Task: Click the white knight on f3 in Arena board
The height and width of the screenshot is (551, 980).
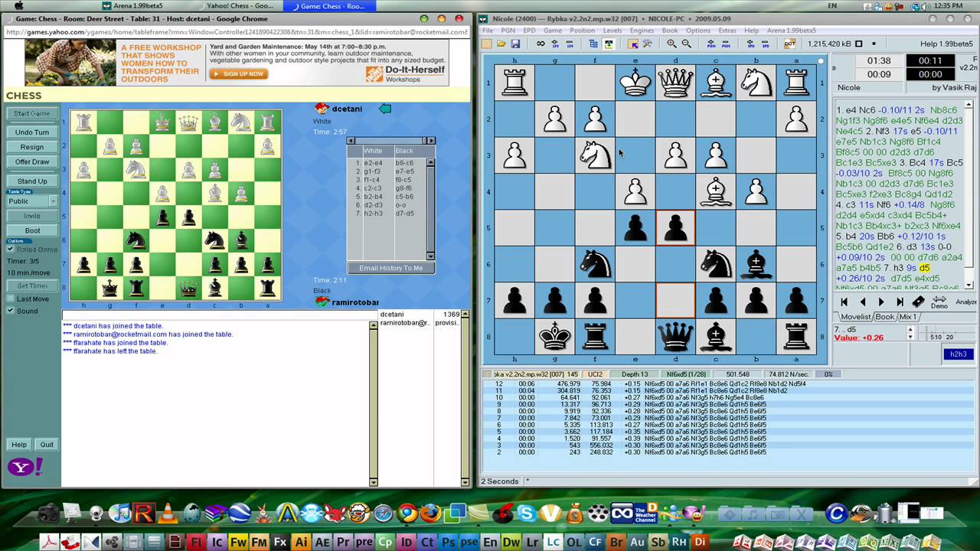Action: [595, 155]
